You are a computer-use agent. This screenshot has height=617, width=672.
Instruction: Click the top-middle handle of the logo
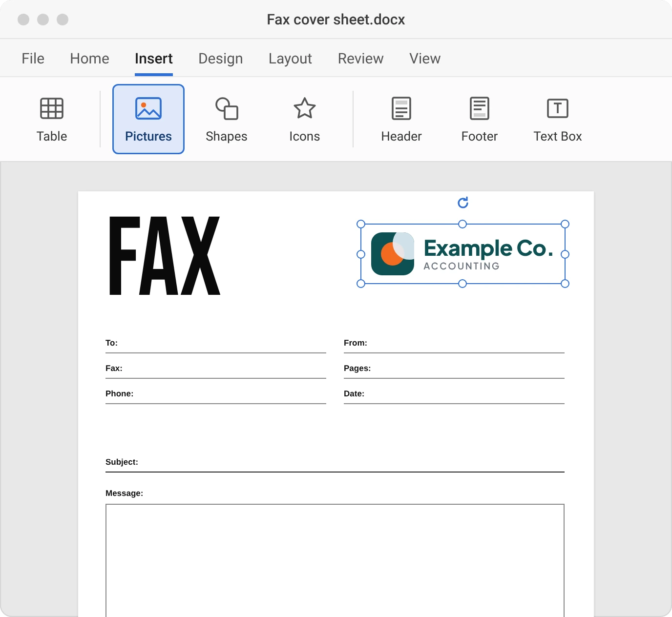462,224
